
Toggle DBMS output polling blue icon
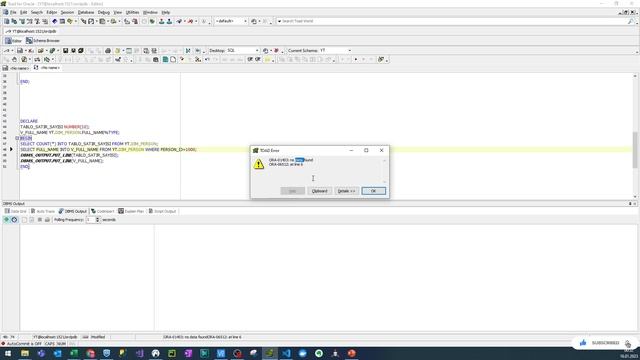pyautogui.click(x=14, y=220)
